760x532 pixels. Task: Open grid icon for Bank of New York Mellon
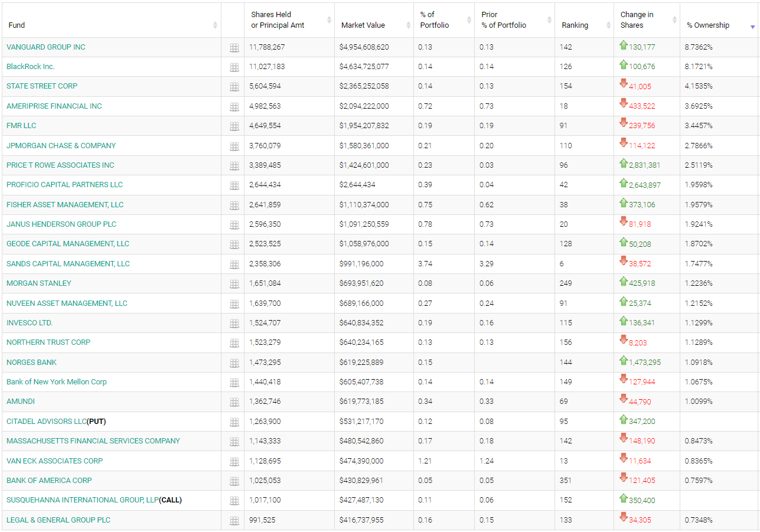[x=234, y=383]
